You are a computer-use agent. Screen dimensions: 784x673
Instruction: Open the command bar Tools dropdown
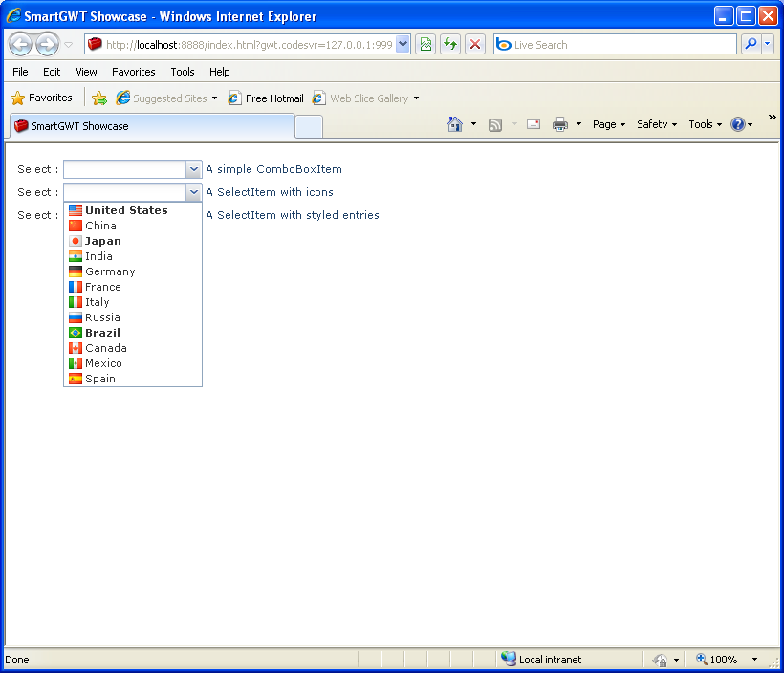pos(705,124)
